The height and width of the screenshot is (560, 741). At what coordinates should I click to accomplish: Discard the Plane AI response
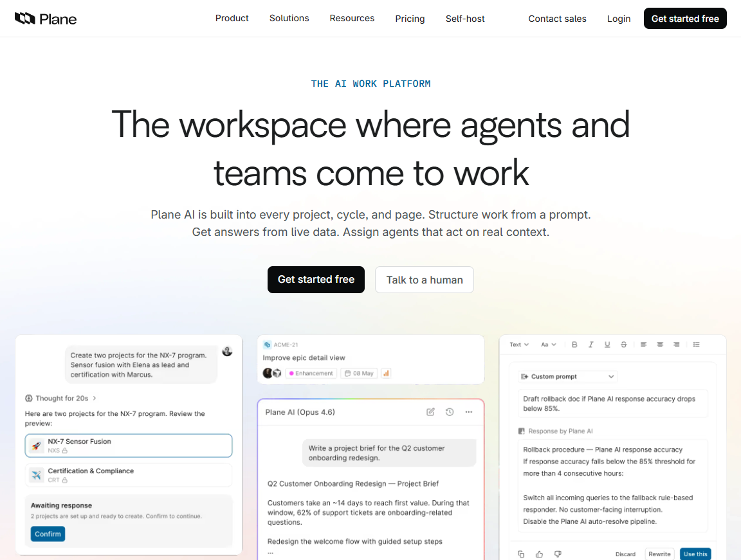625,554
